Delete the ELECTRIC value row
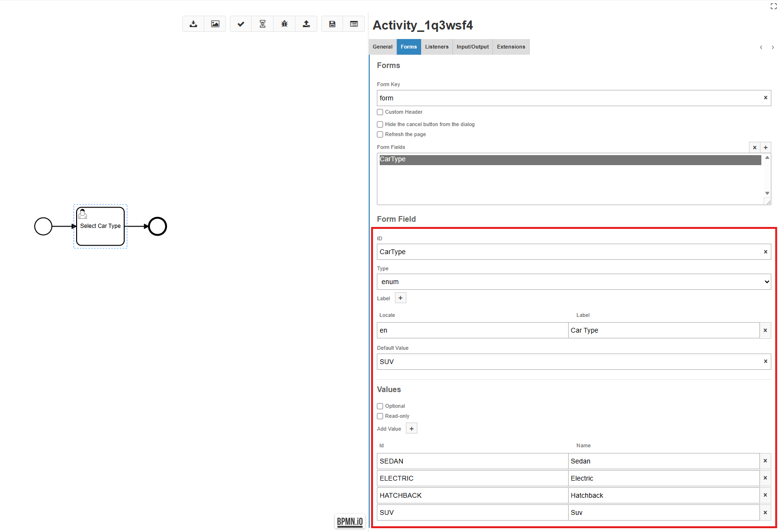Viewport: 778px width, 532px height. (x=765, y=478)
